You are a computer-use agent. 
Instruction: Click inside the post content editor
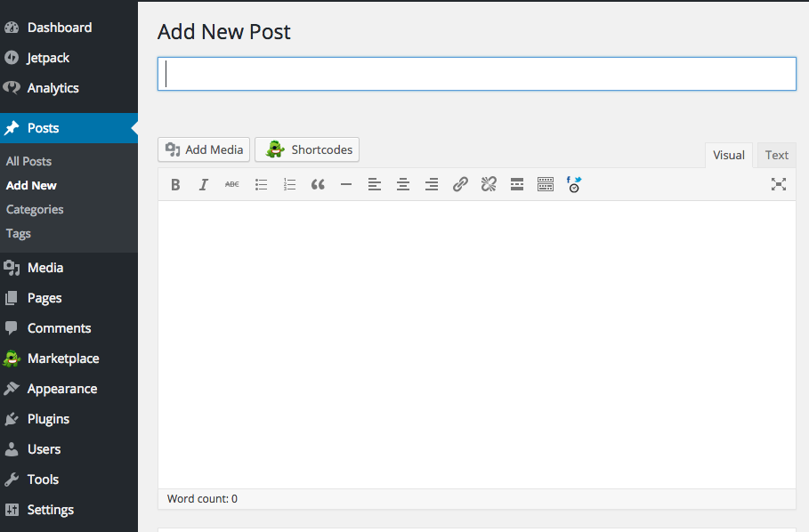pyautogui.click(x=477, y=344)
